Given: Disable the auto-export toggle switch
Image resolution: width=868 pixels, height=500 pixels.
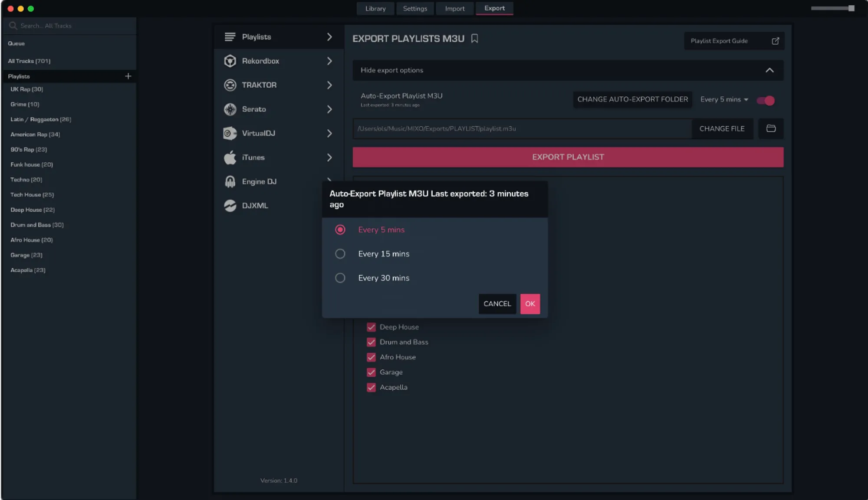Looking at the screenshot, I should (766, 100).
